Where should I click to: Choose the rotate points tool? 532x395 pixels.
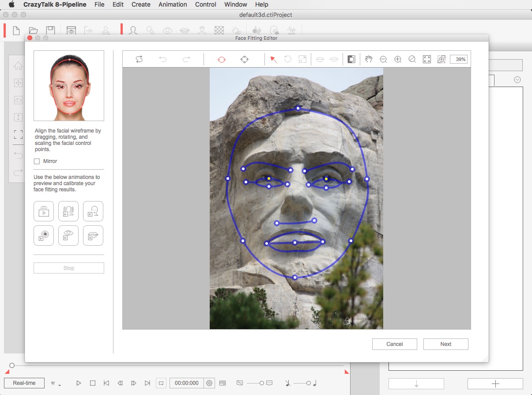tap(288, 59)
